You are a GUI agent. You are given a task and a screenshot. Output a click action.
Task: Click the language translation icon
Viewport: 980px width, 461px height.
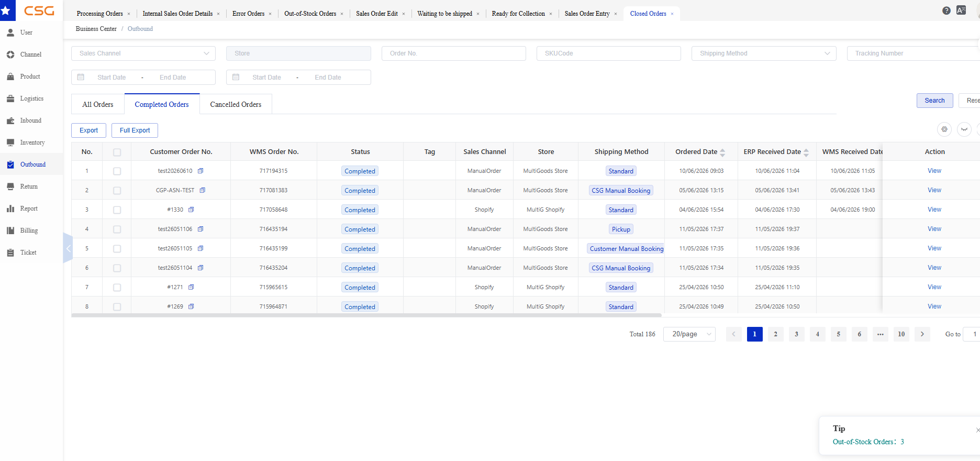961,10
